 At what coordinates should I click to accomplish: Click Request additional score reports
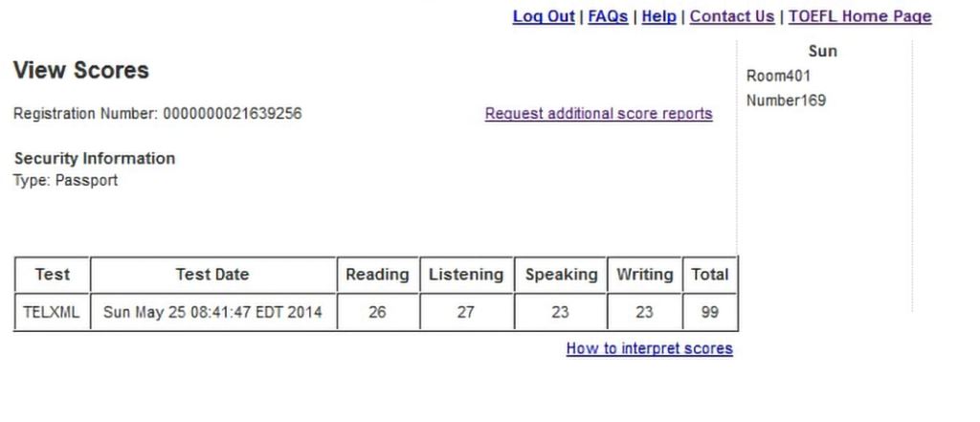tap(598, 114)
